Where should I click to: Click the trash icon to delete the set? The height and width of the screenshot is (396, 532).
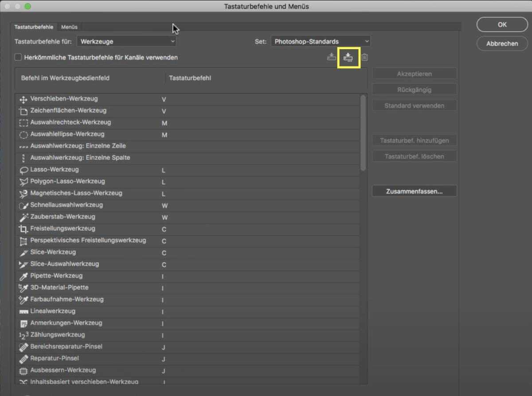pyautogui.click(x=365, y=56)
